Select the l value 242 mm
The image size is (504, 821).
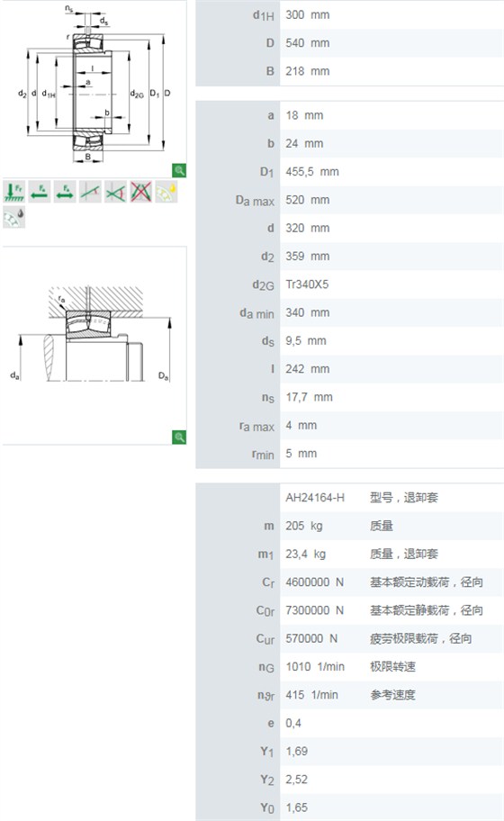coord(307,369)
